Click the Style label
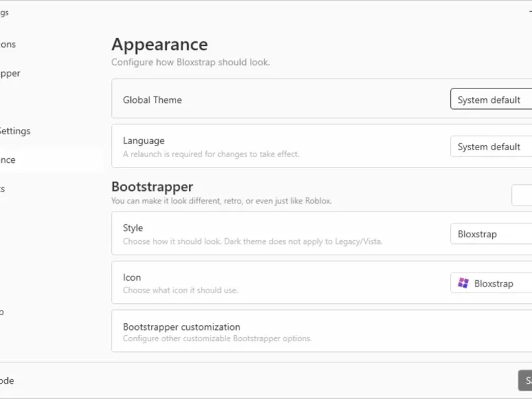532x399 pixels. point(132,228)
